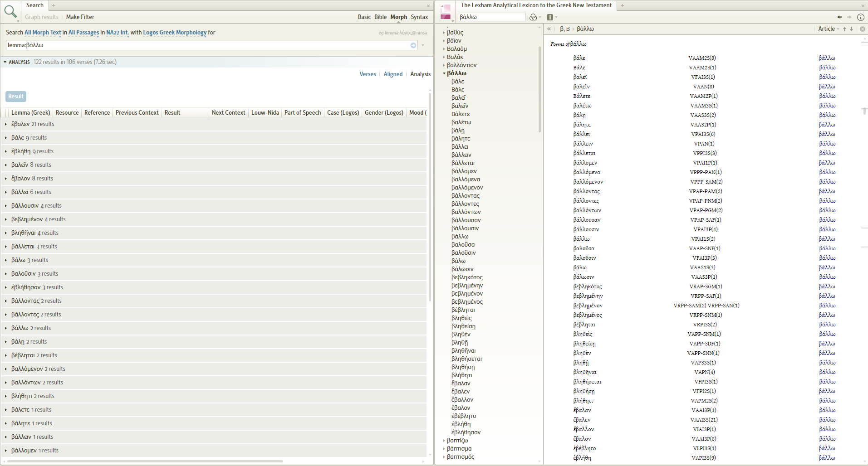Open the All Morph Text dropdown
868x466 pixels.
pyautogui.click(x=43, y=33)
